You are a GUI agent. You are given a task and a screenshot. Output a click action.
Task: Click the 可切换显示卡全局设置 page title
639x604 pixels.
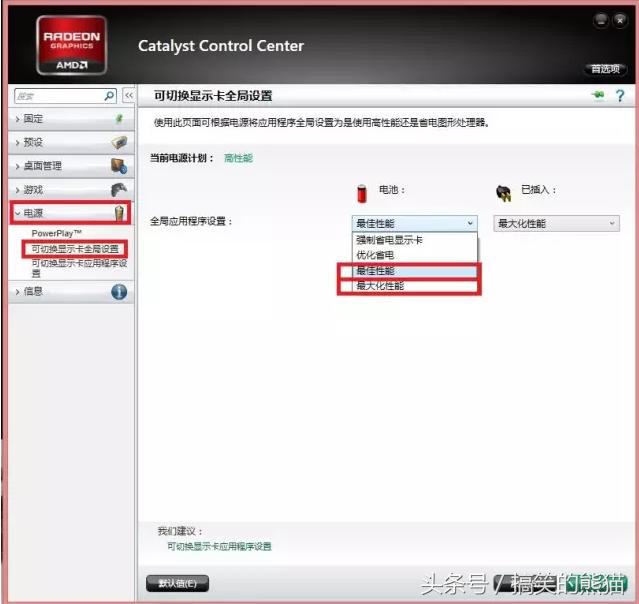213,96
